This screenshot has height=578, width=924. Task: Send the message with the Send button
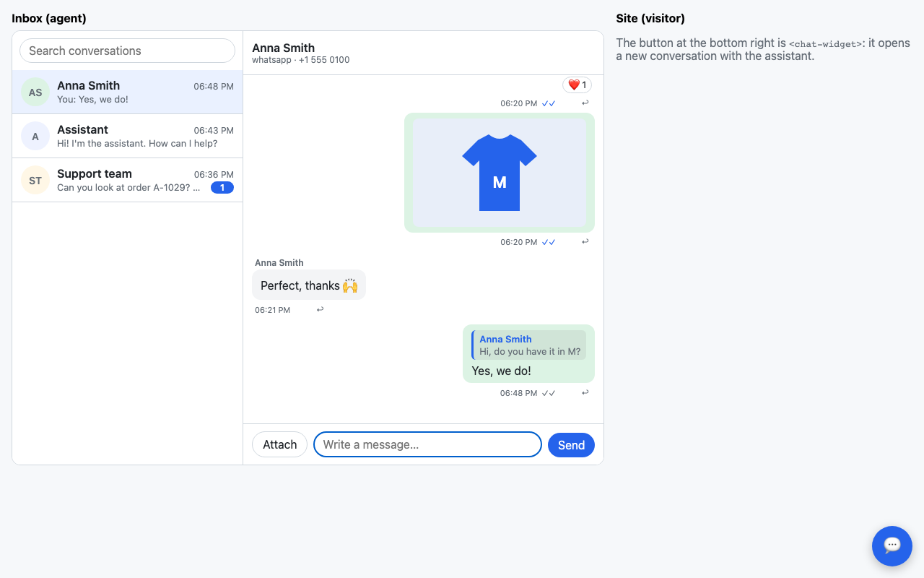click(x=571, y=445)
